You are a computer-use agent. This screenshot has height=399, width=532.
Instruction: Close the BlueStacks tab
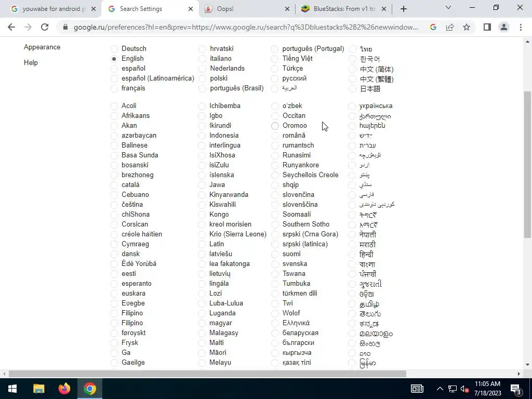(384, 9)
